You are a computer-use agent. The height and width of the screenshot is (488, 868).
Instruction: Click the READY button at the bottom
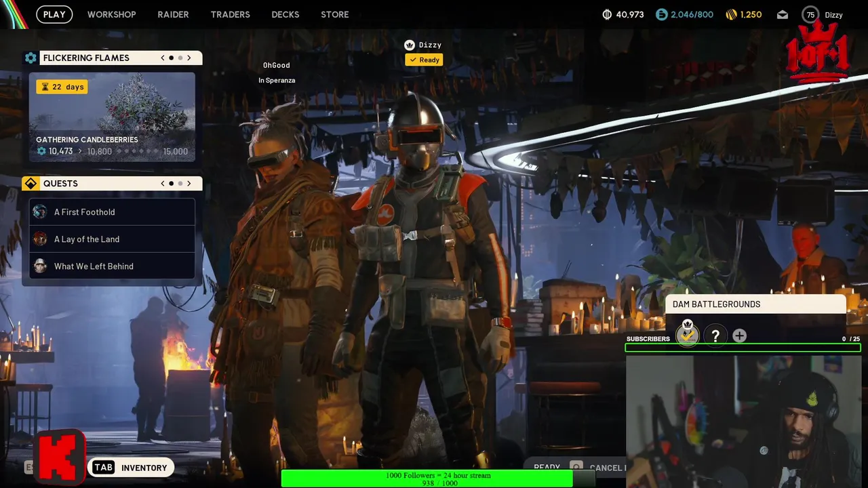[x=547, y=468]
